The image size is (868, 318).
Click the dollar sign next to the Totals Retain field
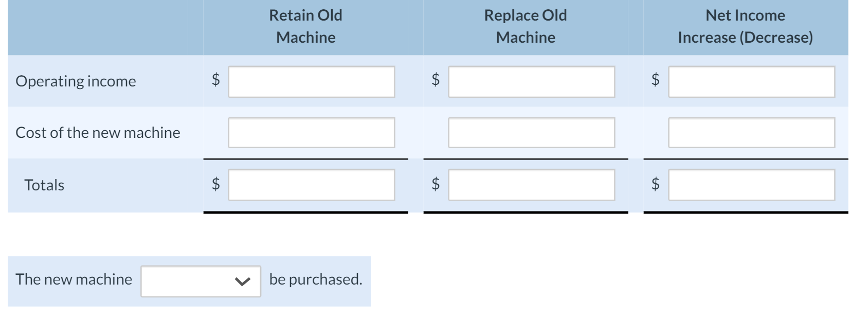215,185
